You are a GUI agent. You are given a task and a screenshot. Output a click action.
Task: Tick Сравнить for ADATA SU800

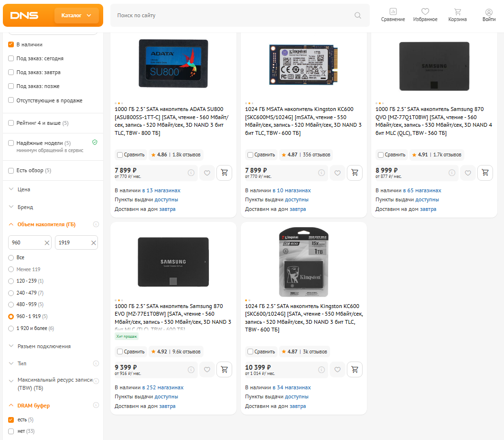pos(120,155)
